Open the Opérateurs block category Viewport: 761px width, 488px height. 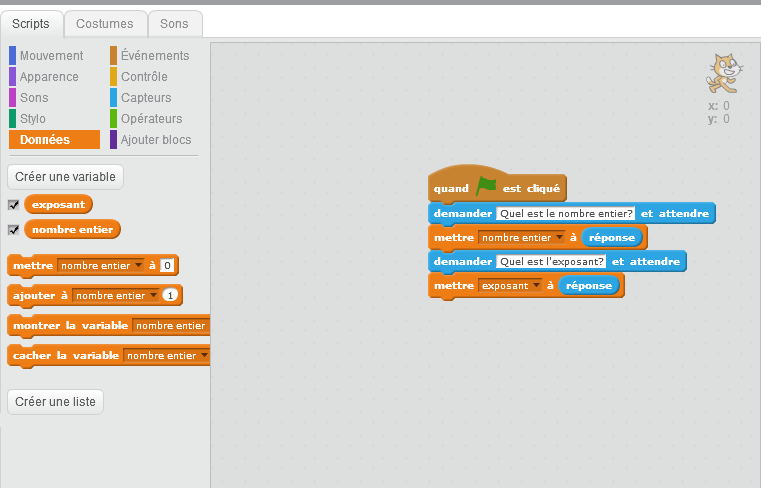(x=151, y=119)
